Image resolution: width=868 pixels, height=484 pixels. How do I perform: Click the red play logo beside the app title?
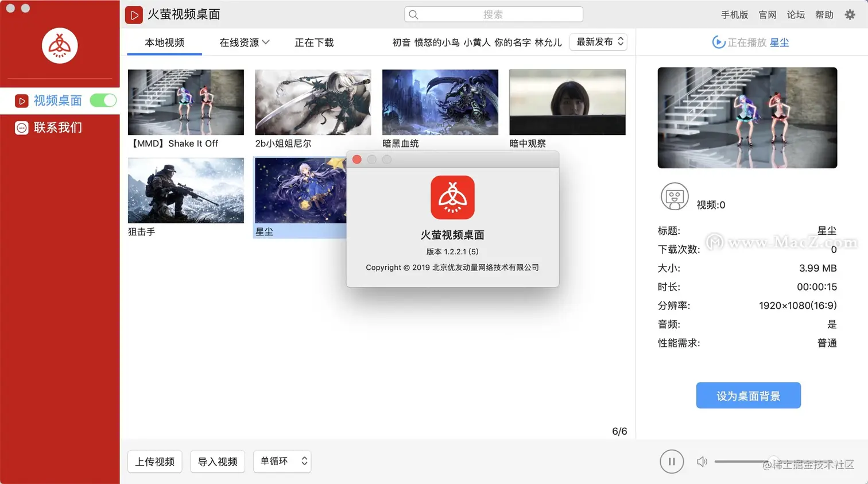[x=134, y=15]
